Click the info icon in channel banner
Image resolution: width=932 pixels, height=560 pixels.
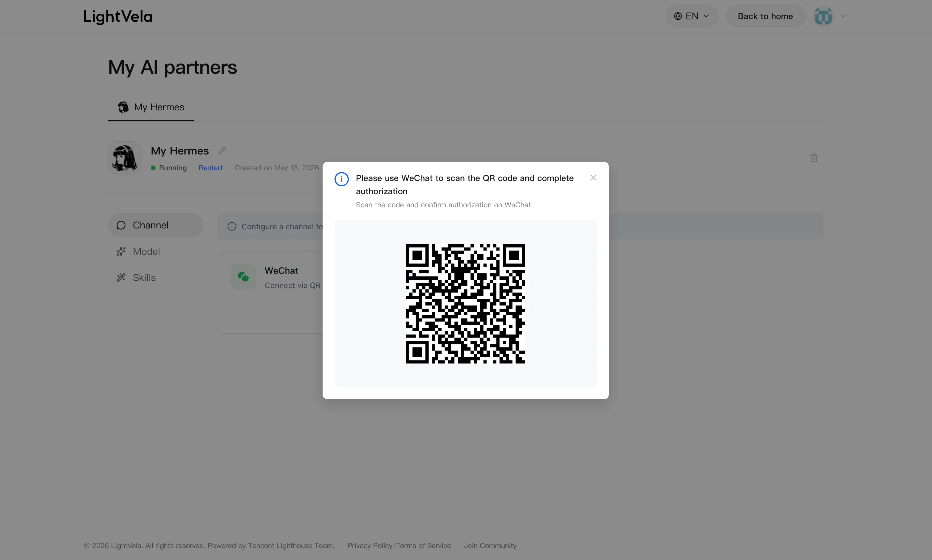(x=232, y=226)
